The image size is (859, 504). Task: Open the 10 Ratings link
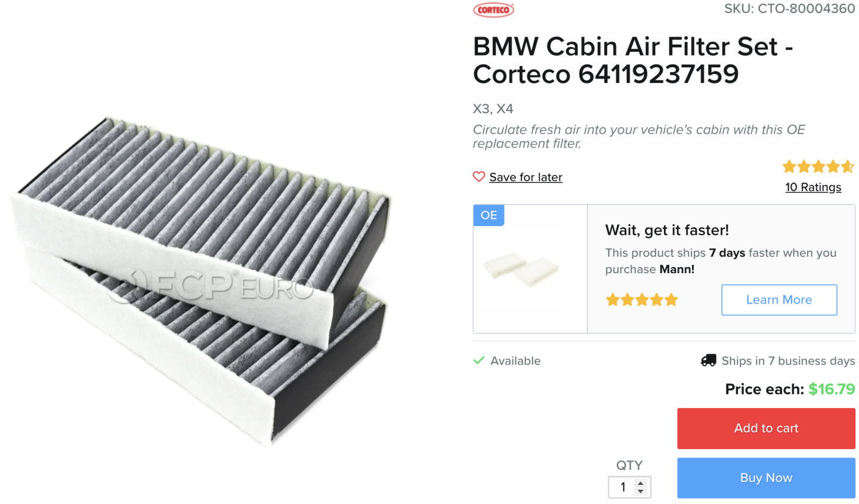tap(813, 187)
